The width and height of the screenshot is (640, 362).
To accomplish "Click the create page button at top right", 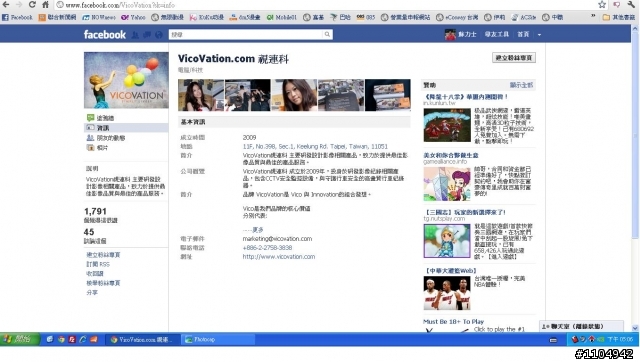I will point(513,58).
